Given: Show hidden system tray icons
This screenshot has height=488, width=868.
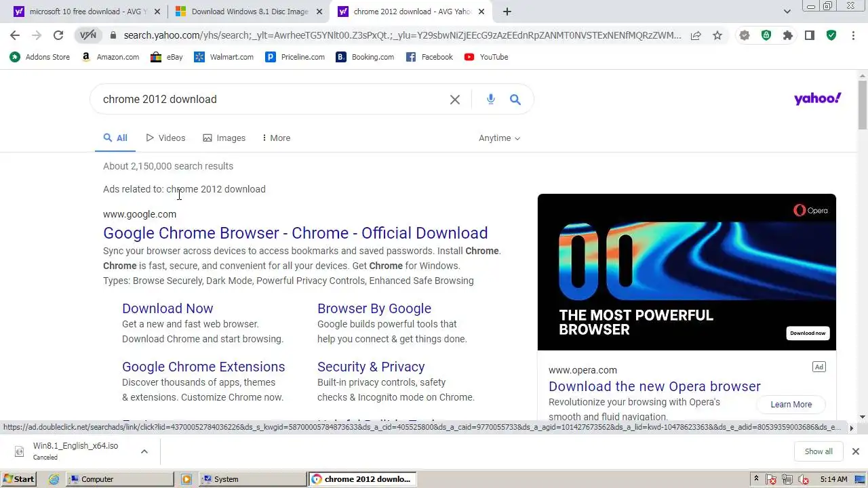Looking at the screenshot, I should pyautogui.click(x=756, y=479).
